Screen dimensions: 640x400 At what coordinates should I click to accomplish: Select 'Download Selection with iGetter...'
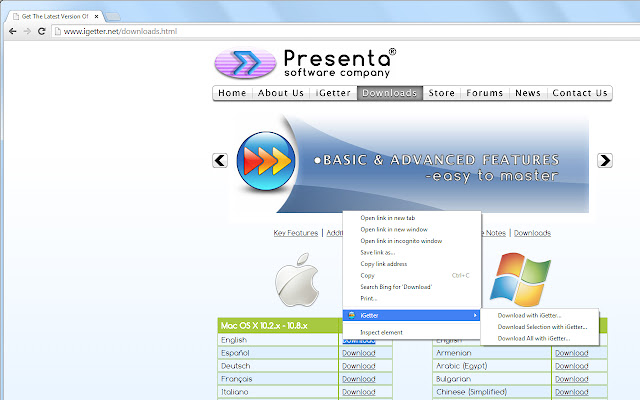click(540, 327)
